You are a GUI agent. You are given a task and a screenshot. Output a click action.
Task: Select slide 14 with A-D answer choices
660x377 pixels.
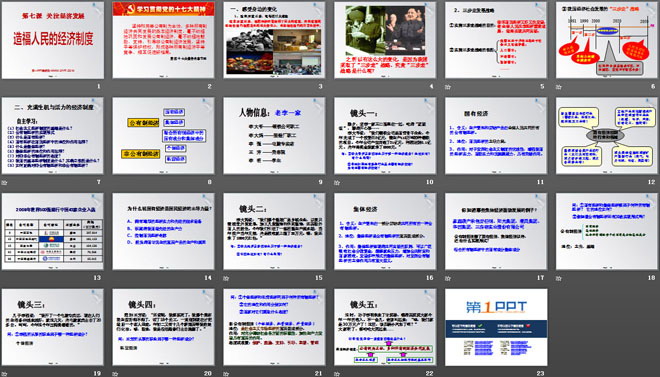pyautogui.click(x=163, y=231)
